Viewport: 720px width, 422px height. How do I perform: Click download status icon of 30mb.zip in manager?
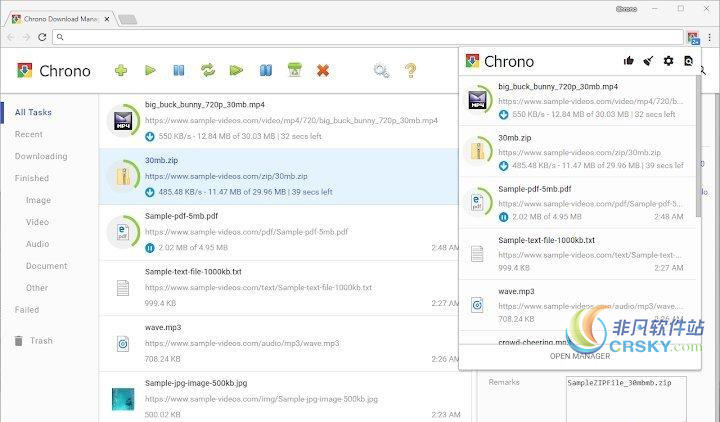(150, 192)
